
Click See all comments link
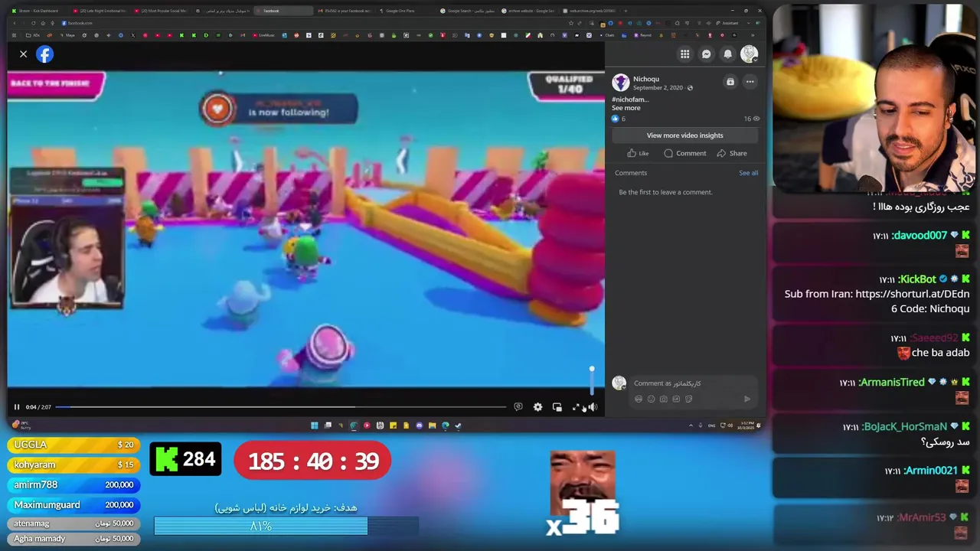pos(748,173)
